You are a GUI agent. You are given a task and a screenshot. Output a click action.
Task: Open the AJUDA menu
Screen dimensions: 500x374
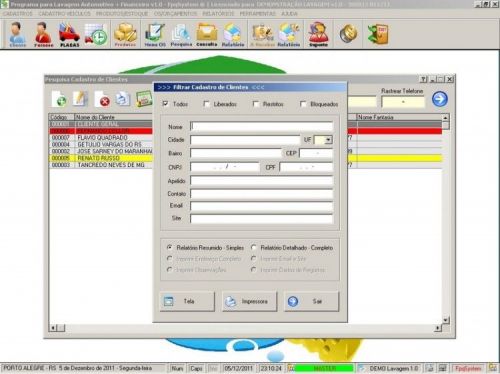point(289,14)
